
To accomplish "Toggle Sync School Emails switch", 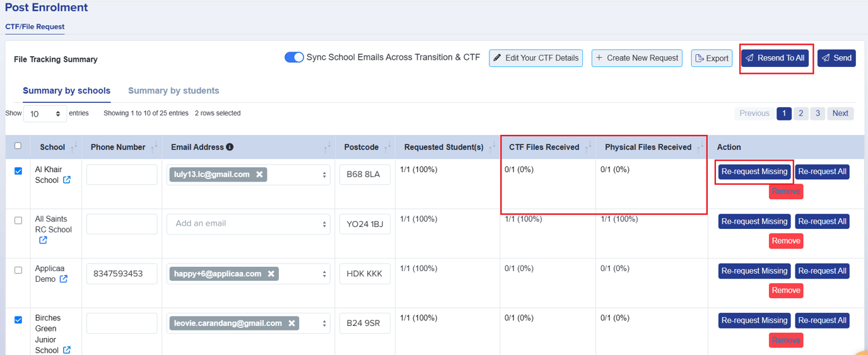I will [294, 57].
